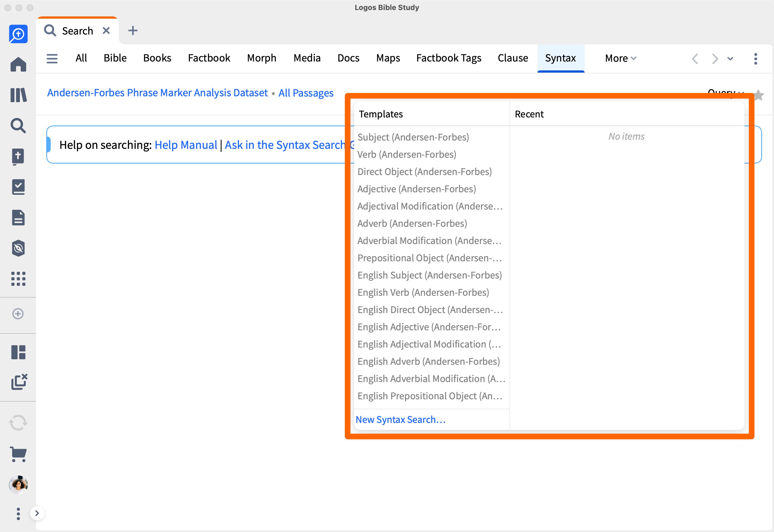774x532 pixels.
Task: Add a new tab with plus
Action: 133,31
